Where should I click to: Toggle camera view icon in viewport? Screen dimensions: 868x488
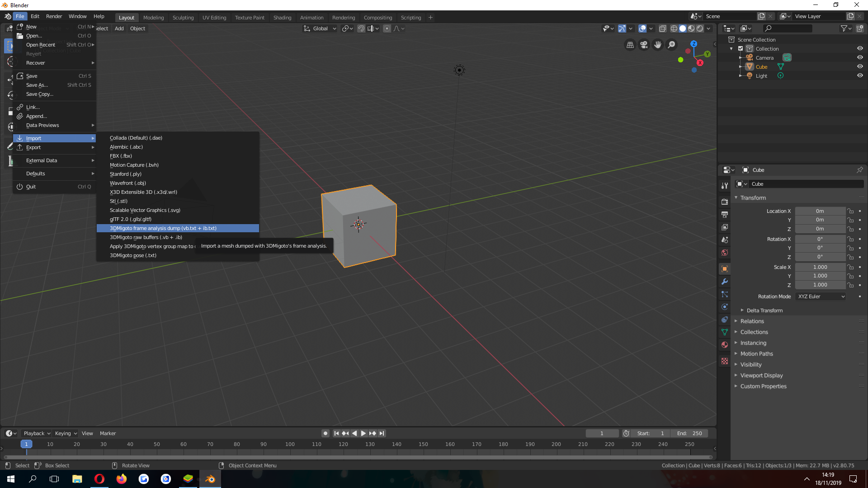(644, 45)
